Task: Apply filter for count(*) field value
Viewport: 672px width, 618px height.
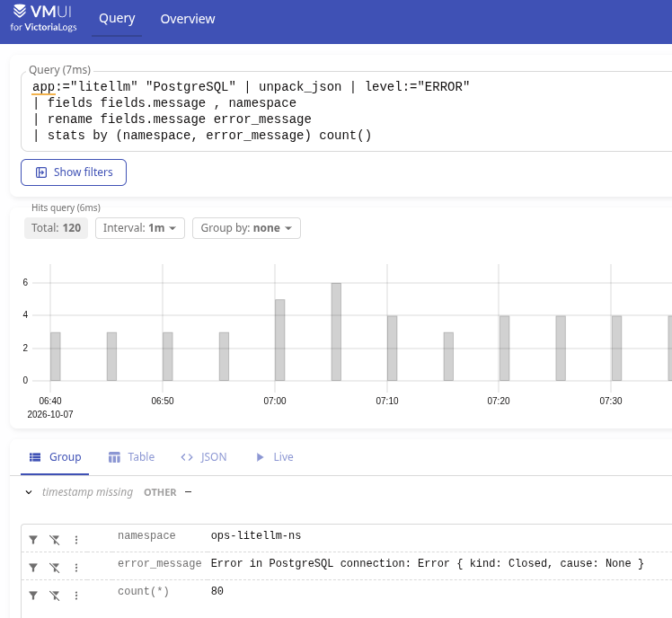Action: (33, 596)
